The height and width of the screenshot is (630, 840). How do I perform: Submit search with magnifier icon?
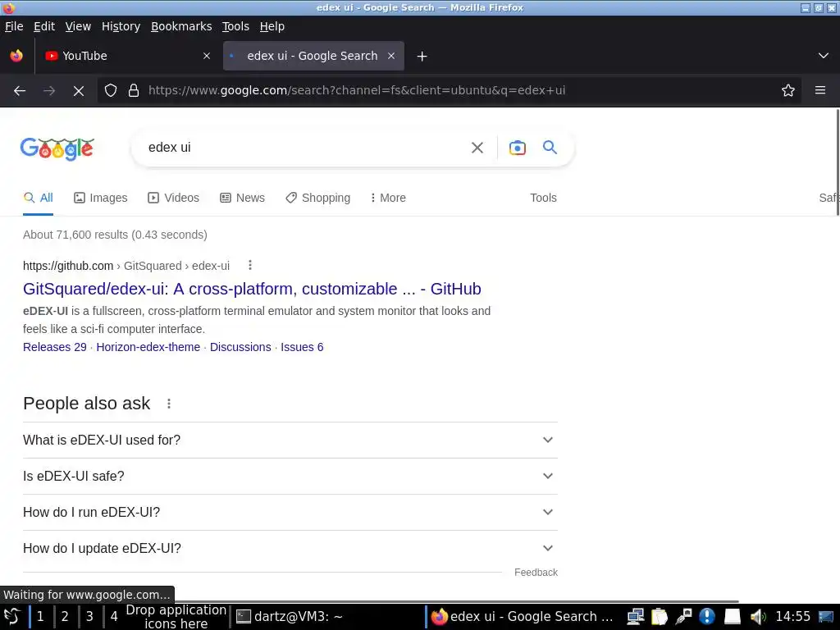550,148
